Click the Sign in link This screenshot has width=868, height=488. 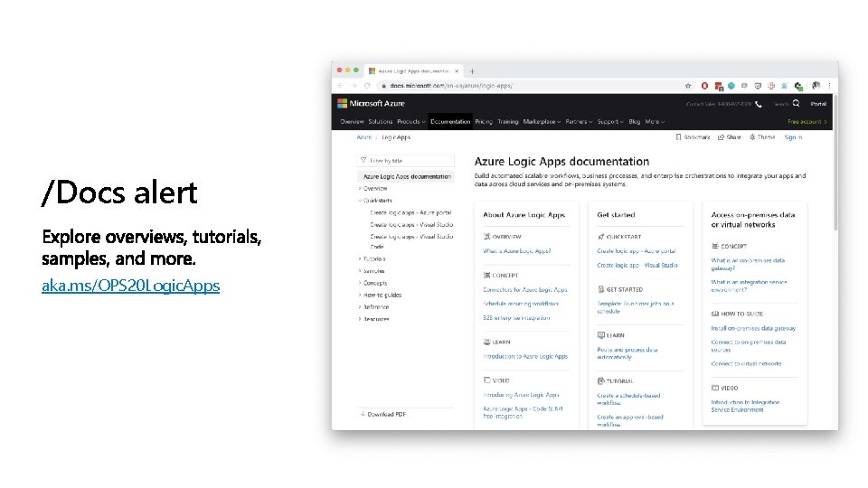click(x=793, y=137)
